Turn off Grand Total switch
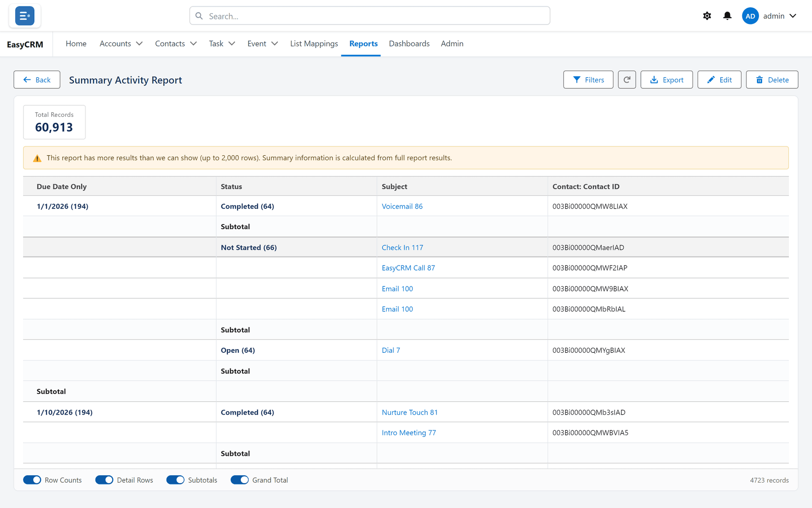This screenshot has height=508, width=812. (x=239, y=480)
